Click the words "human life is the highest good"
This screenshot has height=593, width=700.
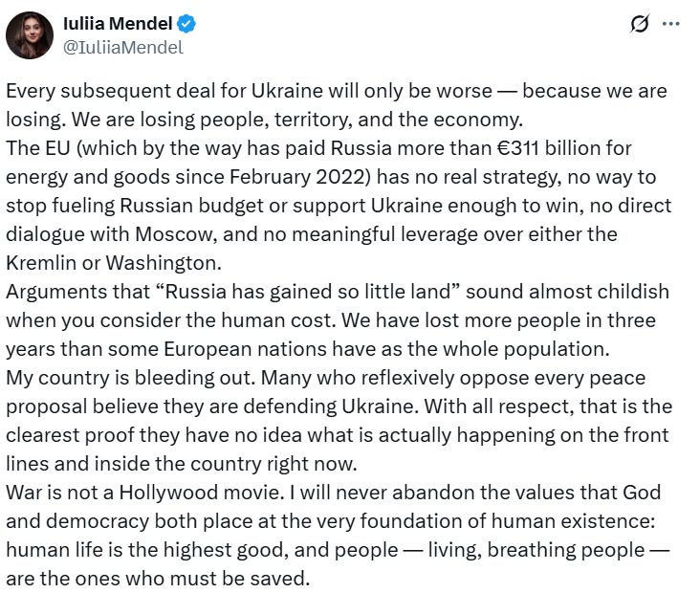click(x=145, y=550)
